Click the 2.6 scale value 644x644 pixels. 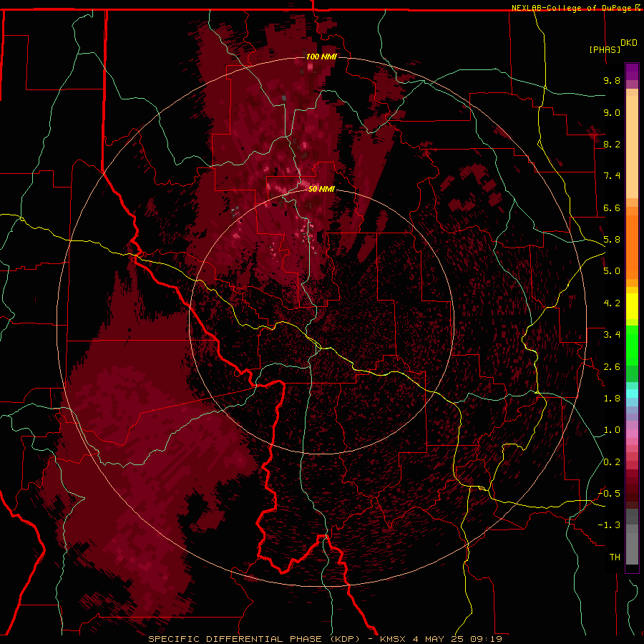(x=612, y=367)
